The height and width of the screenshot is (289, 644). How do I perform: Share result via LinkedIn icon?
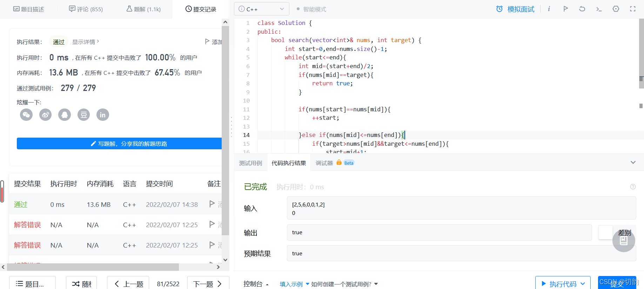(103, 114)
